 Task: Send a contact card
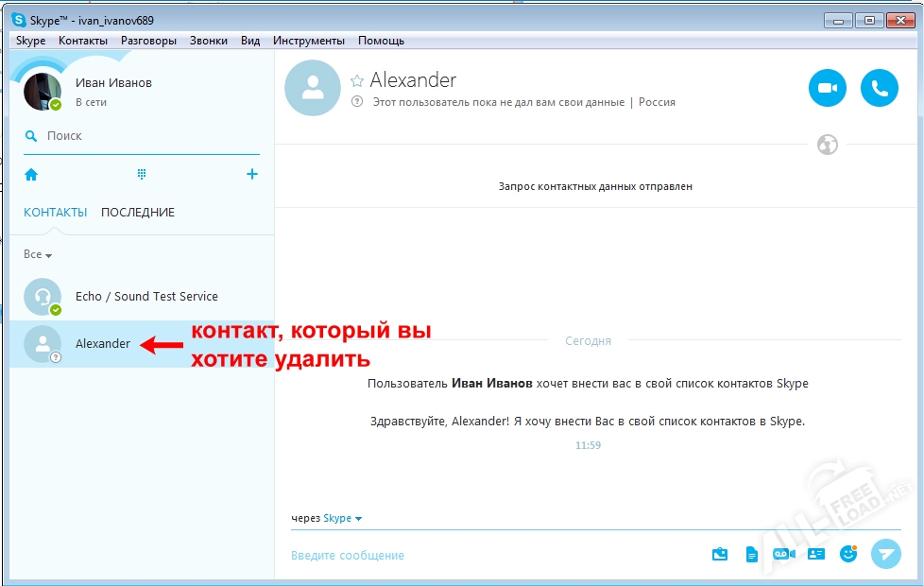pos(815,556)
